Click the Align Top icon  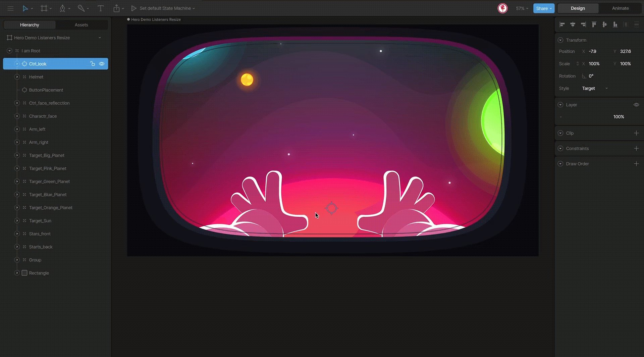[x=594, y=24]
